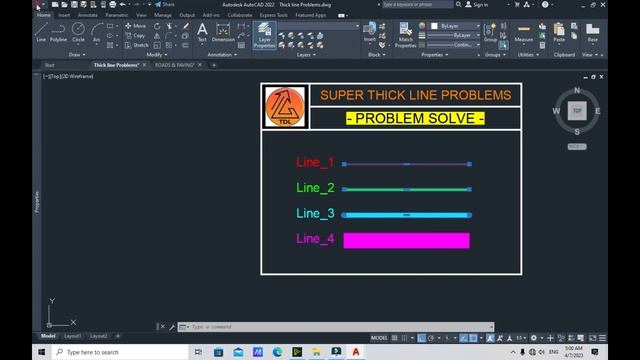The width and height of the screenshot is (640, 360).
Task: Click Sign In in title bar
Action: click(x=477, y=4)
